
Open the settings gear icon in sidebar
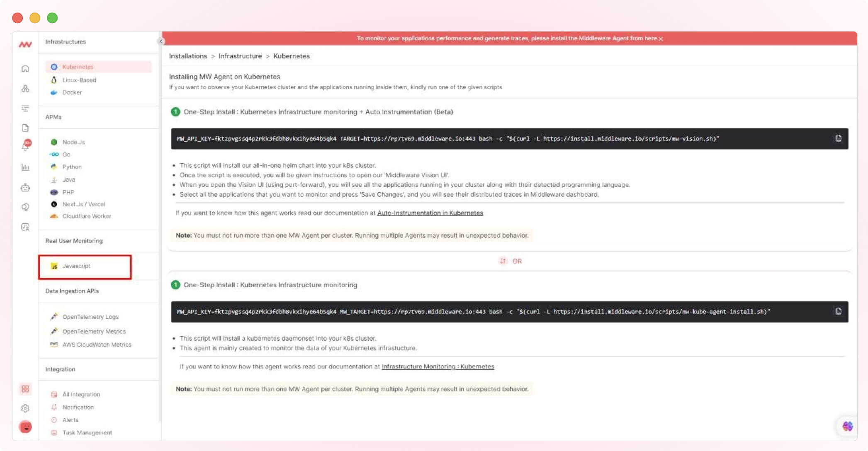click(x=25, y=408)
